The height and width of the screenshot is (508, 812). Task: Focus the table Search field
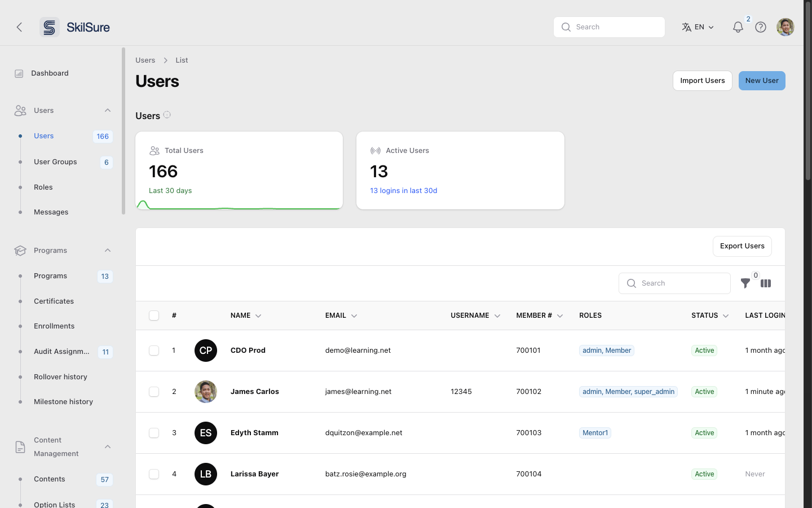(674, 283)
